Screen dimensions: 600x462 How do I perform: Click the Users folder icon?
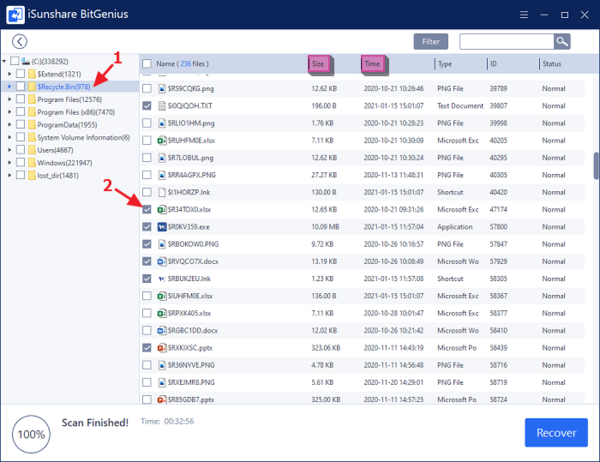pyautogui.click(x=32, y=150)
